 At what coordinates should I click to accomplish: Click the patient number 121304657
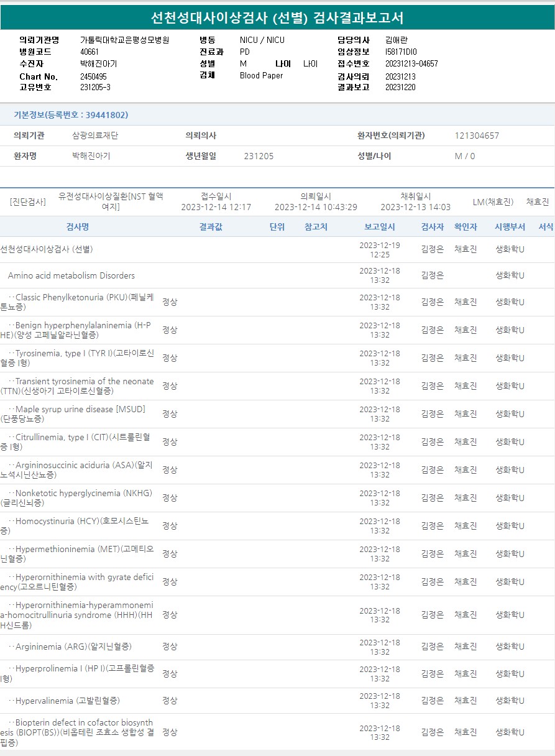pos(477,136)
